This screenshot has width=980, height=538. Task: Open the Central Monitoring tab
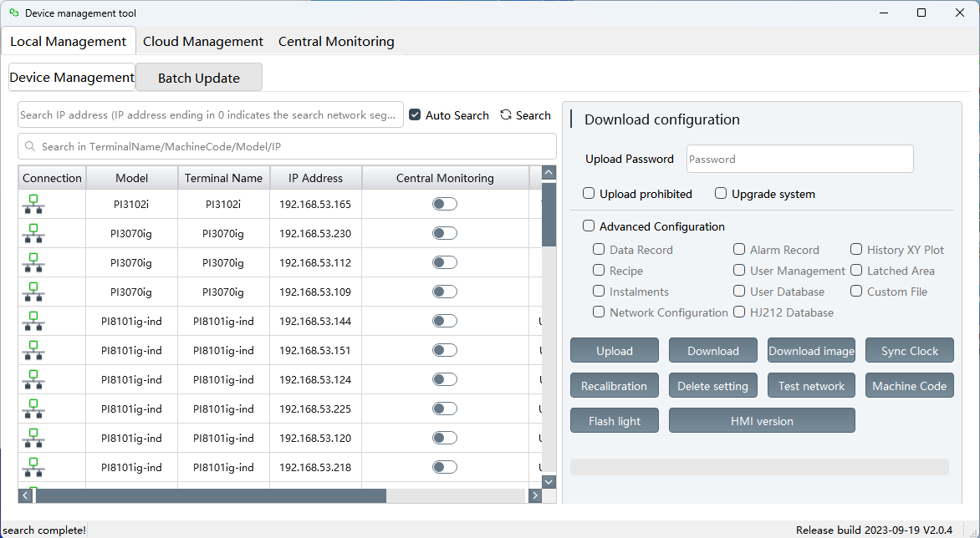click(336, 41)
